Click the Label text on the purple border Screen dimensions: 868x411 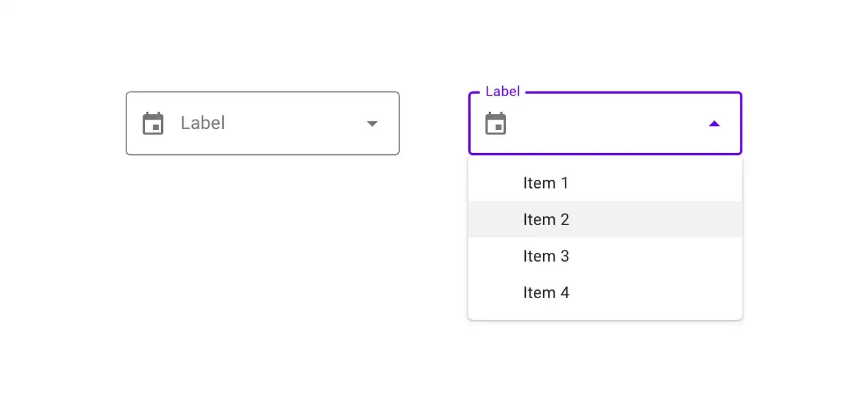coord(502,91)
